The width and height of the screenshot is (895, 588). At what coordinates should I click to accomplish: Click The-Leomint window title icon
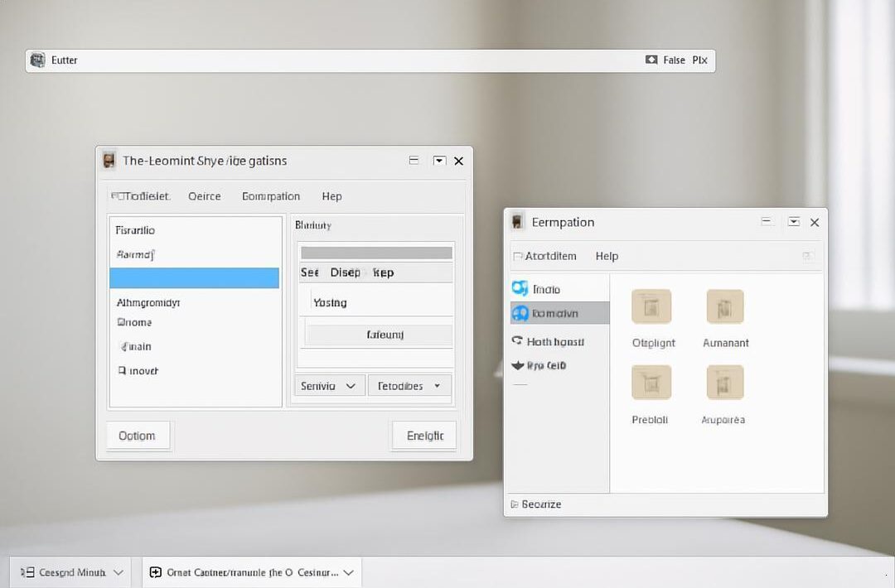coord(109,161)
